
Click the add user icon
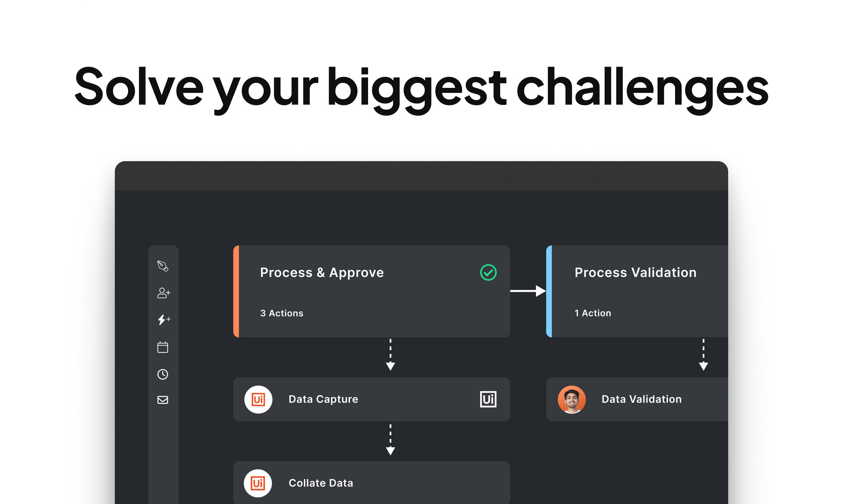(x=164, y=293)
